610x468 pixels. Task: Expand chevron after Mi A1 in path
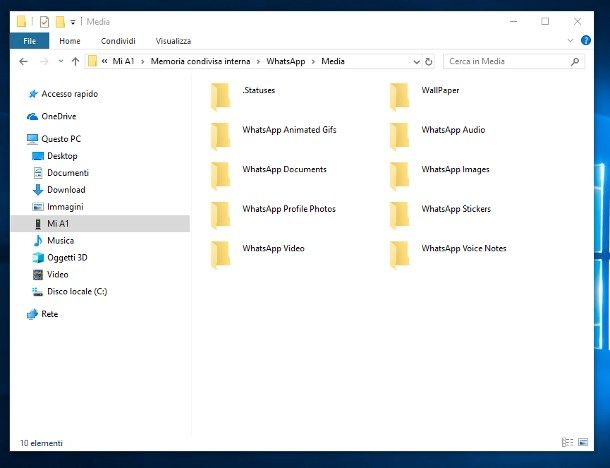tap(142, 62)
